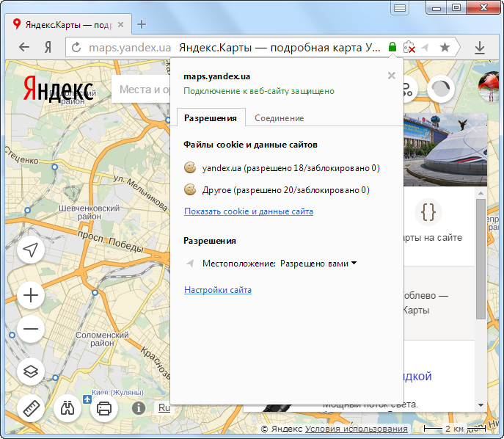Switch to the Соединение tab
The width and height of the screenshot is (504, 439).
[x=280, y=118]
